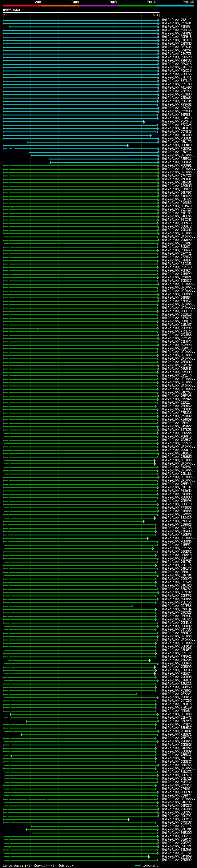Select the UniRef100_A7NYI7 entry
The width and height of the screenshot is (197, 868).
(x=176, y=152)
